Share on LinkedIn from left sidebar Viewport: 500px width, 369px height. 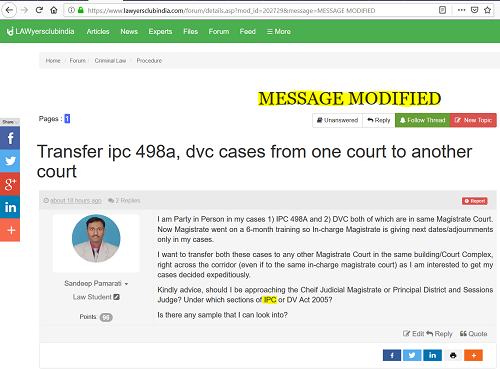tap(10, 207)
